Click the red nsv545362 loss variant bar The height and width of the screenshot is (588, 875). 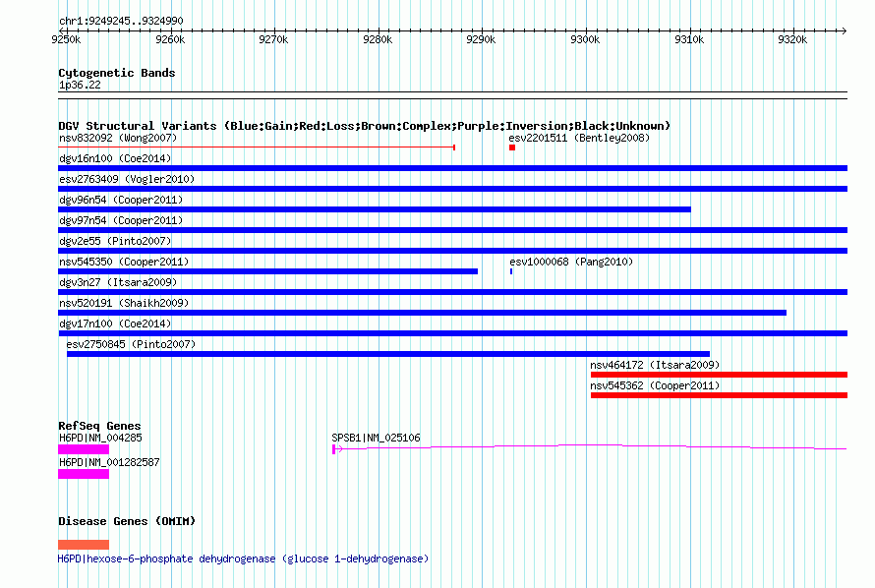click(718, 395)
